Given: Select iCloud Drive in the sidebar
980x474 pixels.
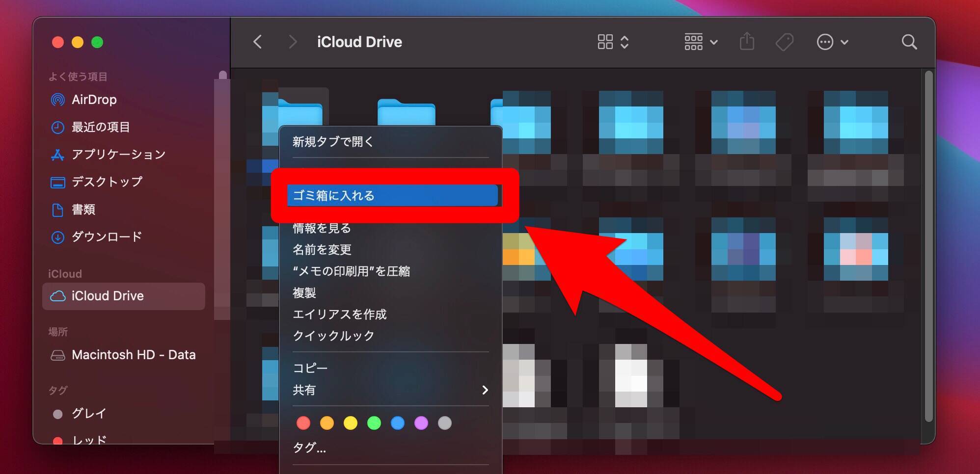Looking at the screenshot, I should point(124,296).
